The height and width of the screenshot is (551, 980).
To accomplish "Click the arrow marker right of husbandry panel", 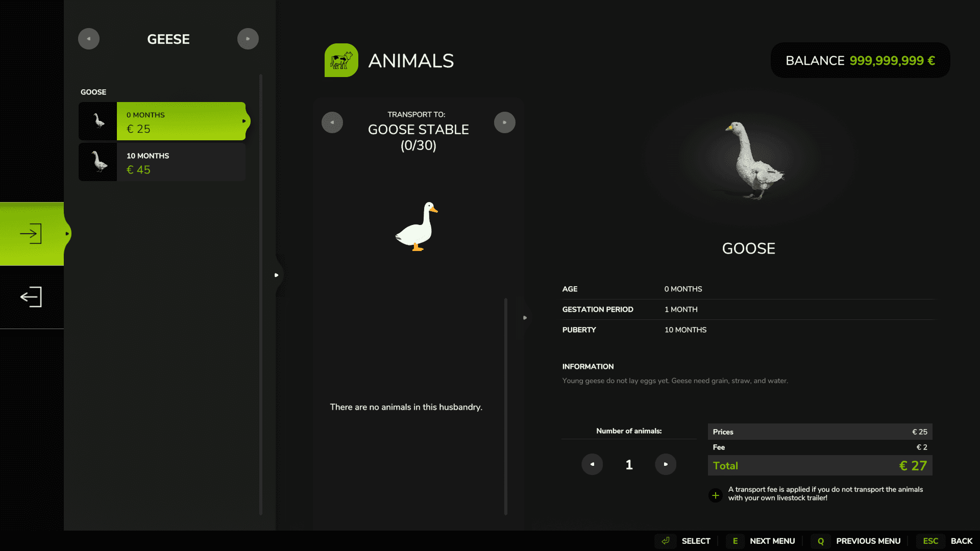I will pyautogui.click(x=525, y=318).
